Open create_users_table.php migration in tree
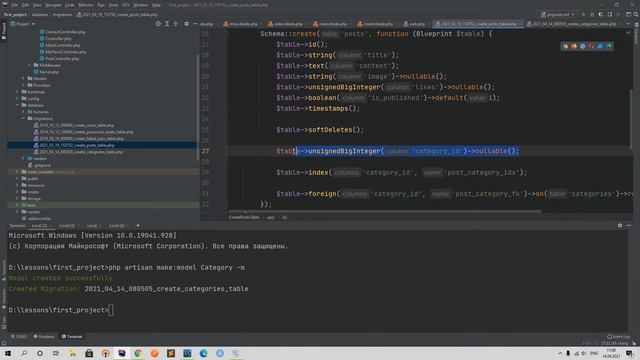Viewport: 640px width, 360px height. click(x=74, y=125)
